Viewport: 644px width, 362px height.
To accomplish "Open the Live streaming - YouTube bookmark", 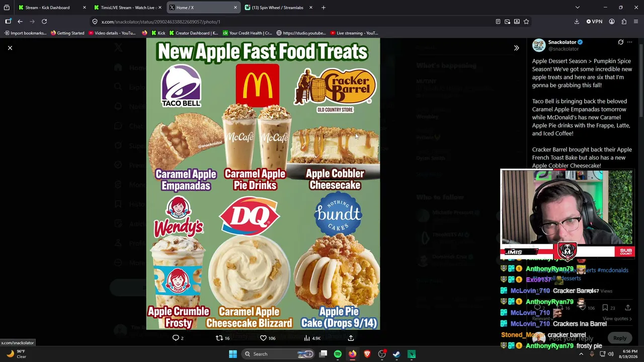I will pos(354,33).
